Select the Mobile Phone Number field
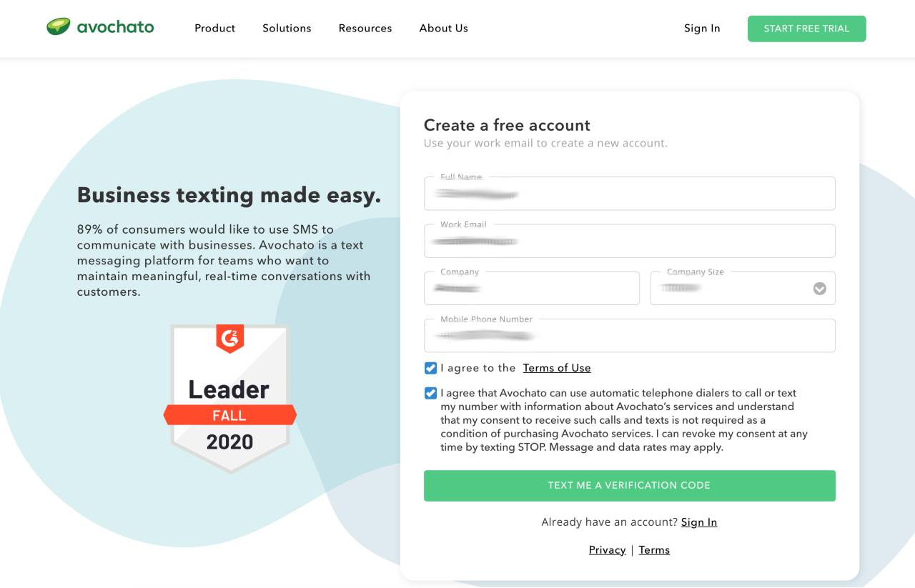This screenshot has width=915, height=588. click(629, 335)
